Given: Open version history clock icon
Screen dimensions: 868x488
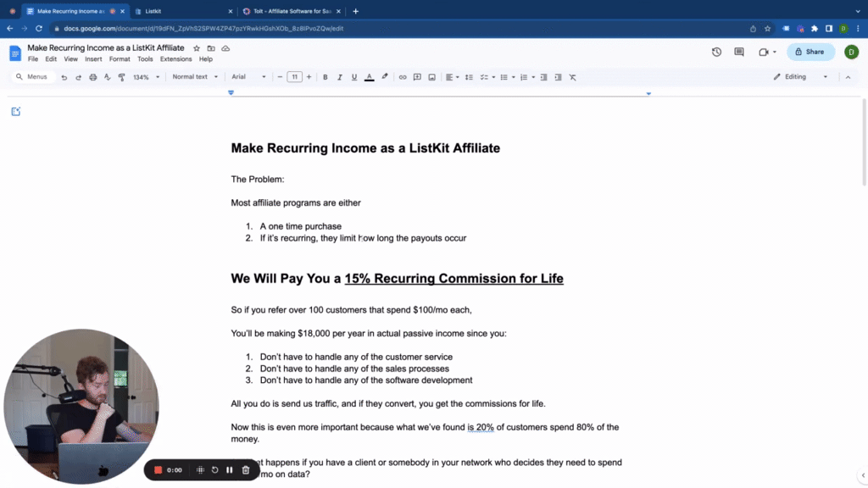Looking at the screenshot, I should tap(717, 52).
